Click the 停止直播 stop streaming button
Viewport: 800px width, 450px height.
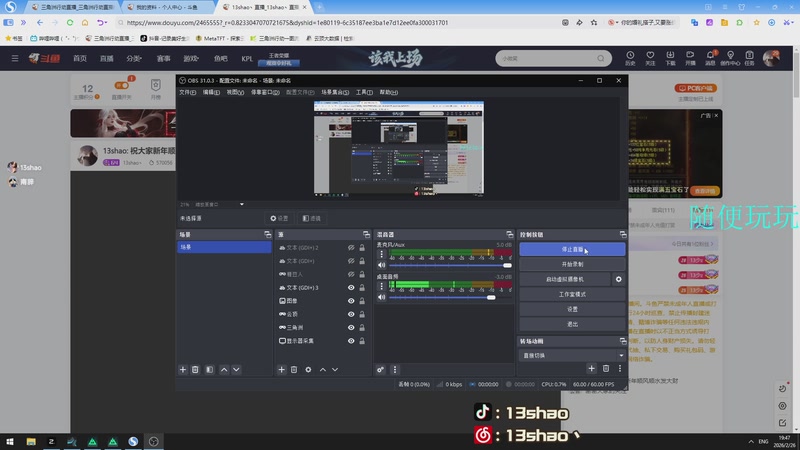point(572,249)
